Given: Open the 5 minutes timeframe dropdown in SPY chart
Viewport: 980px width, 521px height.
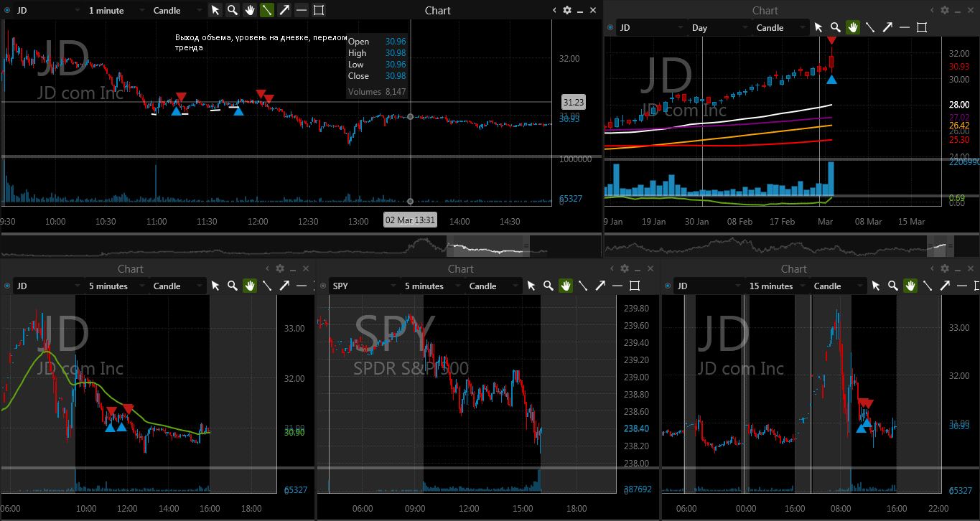Looking at the screenshot, I should (433, 286).
